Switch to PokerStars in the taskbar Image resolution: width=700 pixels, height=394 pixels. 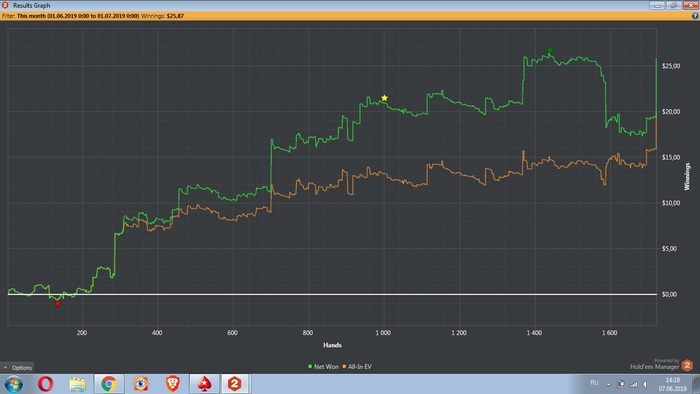click(x=204, y=384)
